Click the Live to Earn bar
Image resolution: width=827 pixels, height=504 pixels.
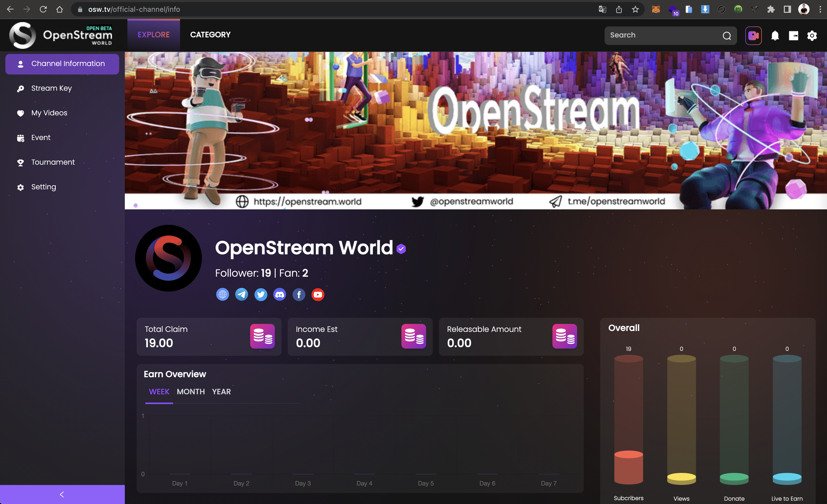tap(787, 420)
